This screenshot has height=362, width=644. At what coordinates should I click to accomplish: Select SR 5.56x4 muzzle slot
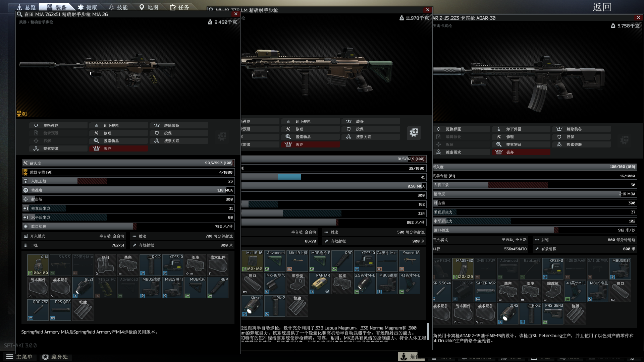coord(442,291)
